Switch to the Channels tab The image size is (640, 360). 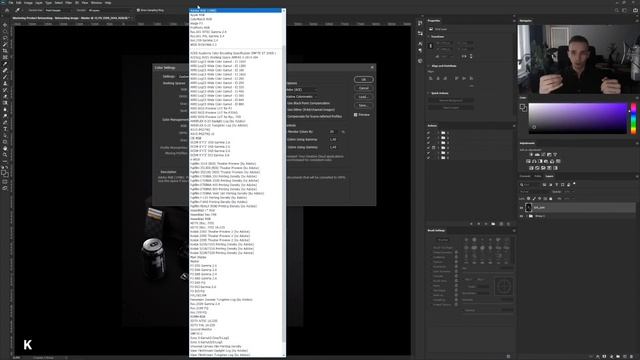(x=525, y=176)
